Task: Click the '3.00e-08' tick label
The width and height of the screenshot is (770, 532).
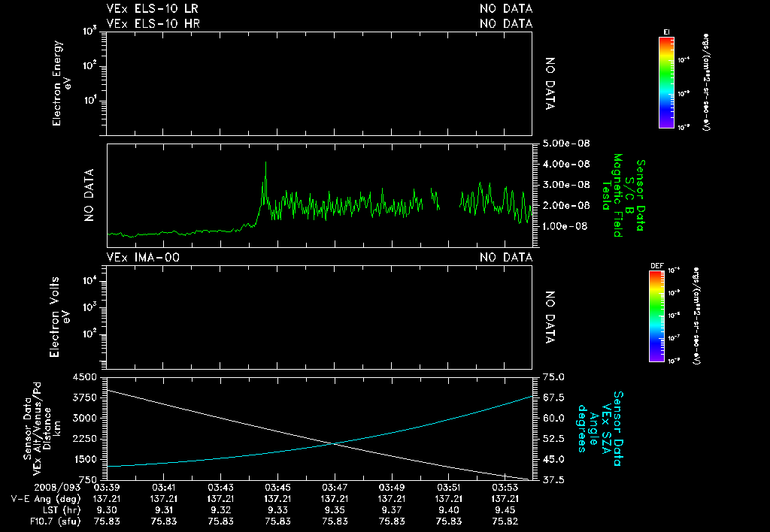Action: coord(566,185)
